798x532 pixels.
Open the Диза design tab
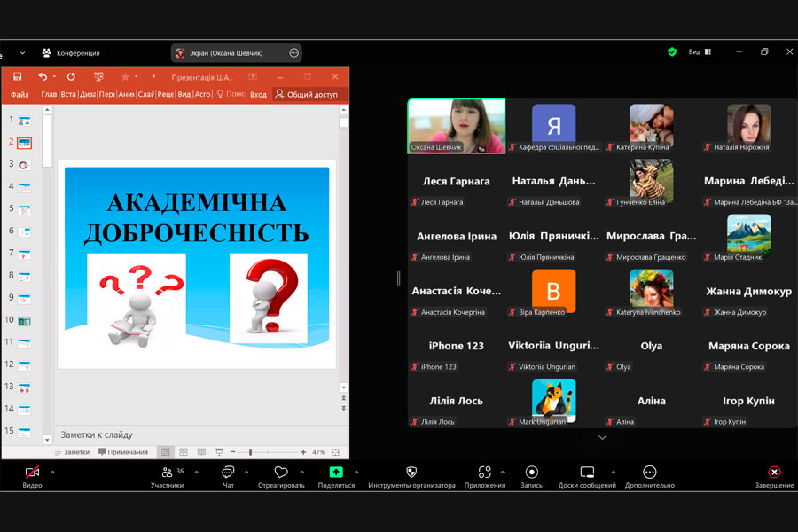[88, 94]
